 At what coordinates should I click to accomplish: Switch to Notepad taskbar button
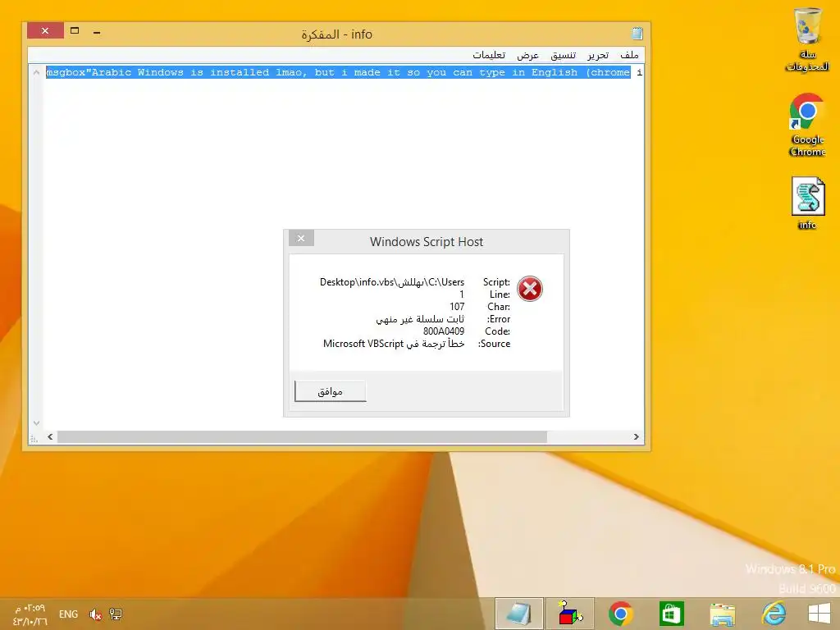(x=519, y=614)
